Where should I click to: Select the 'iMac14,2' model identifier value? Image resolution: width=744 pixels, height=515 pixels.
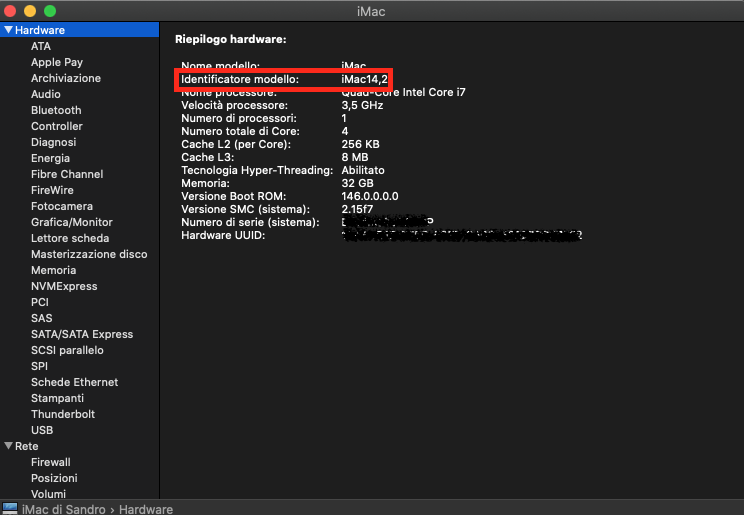point(364,79)
